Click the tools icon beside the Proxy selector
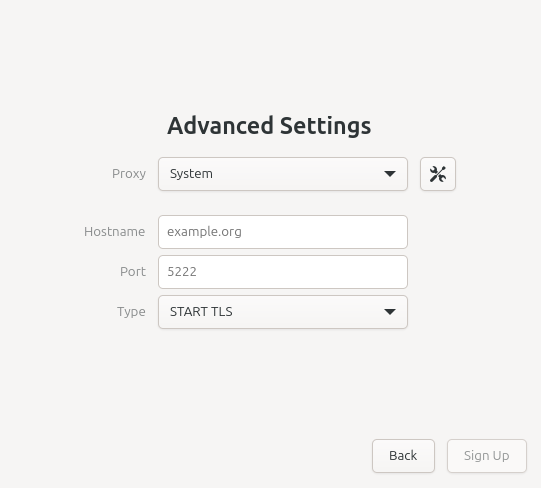The height and width of the screenshot is (488, 541). (438, 174)
